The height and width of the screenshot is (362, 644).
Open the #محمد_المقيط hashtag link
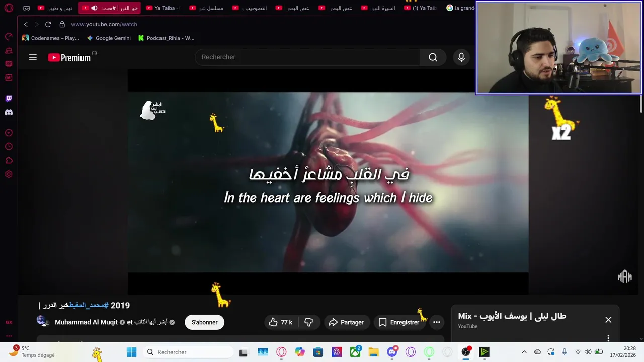(x=89, y=305)
